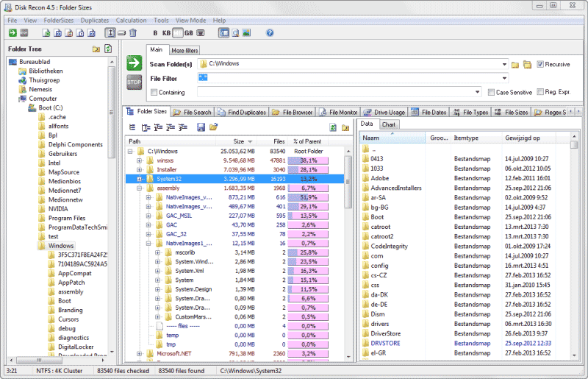Open the Duplicates menu
588x379 pixels.
(x=95, y=21)
